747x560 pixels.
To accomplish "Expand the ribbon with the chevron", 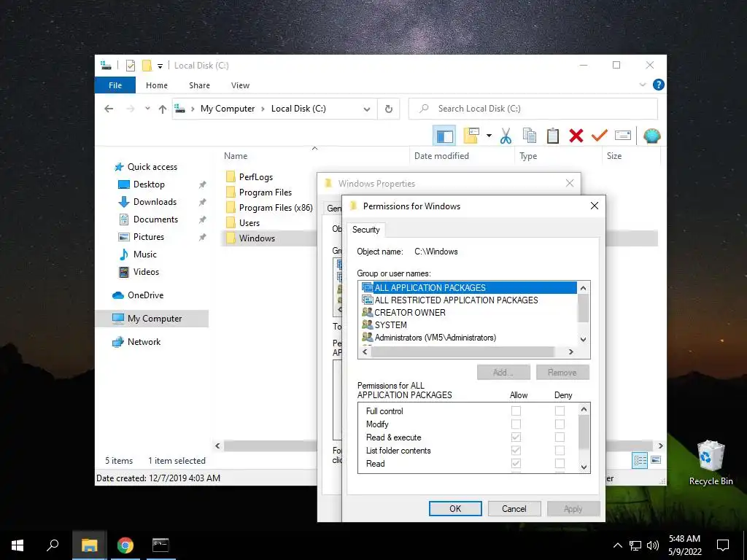I will [643, 85].
